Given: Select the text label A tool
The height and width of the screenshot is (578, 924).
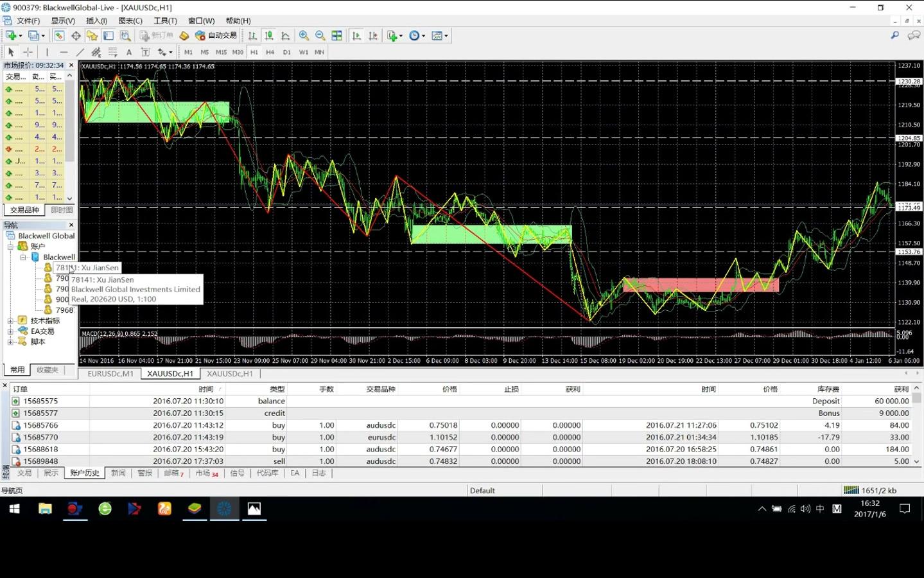Looking at the screenshot, I should (129, 52).
